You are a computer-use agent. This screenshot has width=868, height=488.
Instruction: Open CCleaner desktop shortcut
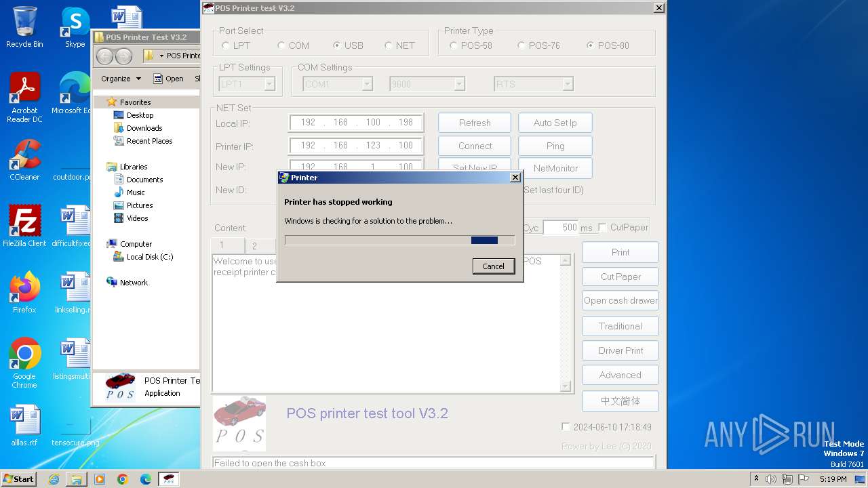24,160
